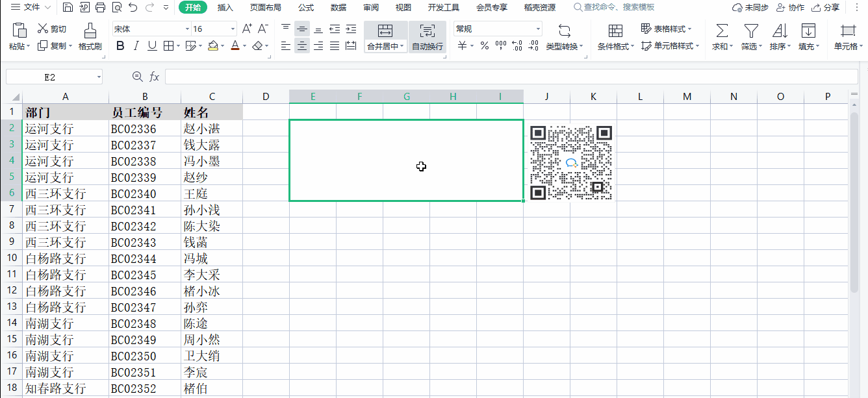Screen dimensions: 868x398
Task: Open the Conditional Formatting (条件格式) dropdown
Action: pos(615,37)
